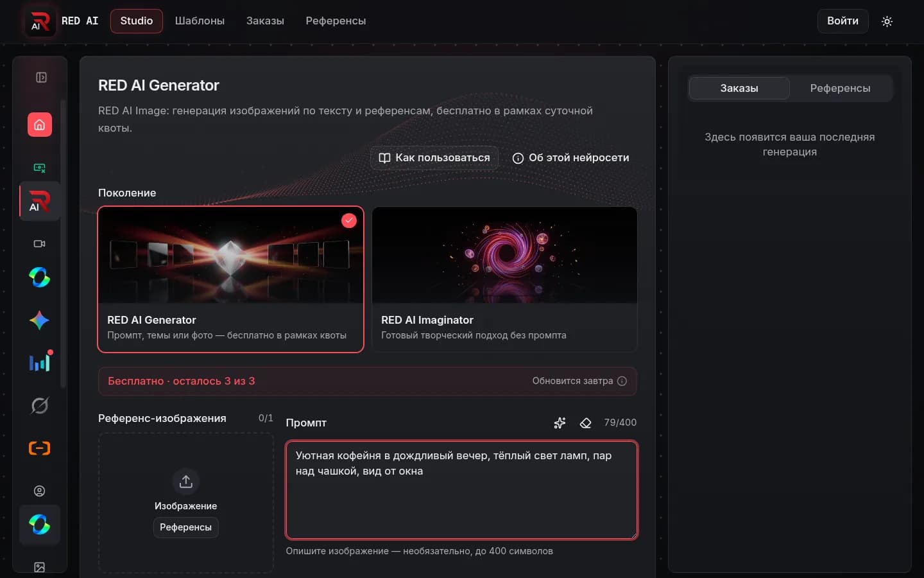Image resolution: width=924 pixels, height=578 pixels.
Task: Open Об этой нейросети info link
Action: tap(570, 158)
